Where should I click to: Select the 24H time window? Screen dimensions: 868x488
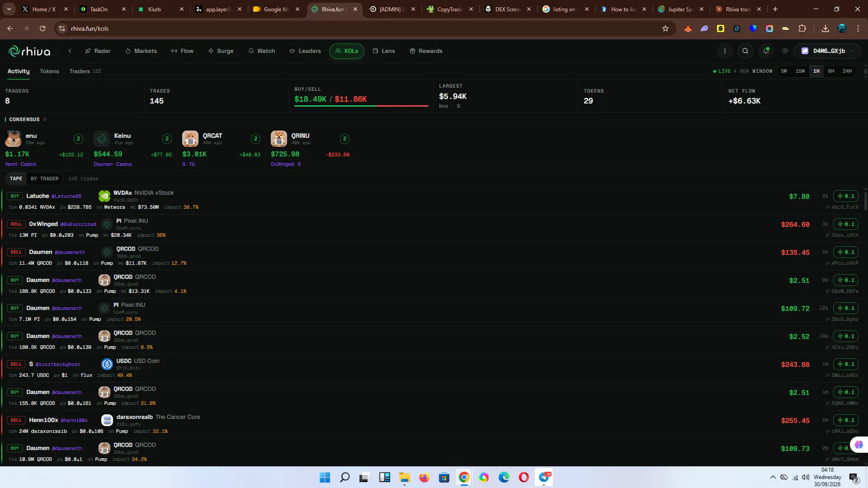click(x=847, y=71)
